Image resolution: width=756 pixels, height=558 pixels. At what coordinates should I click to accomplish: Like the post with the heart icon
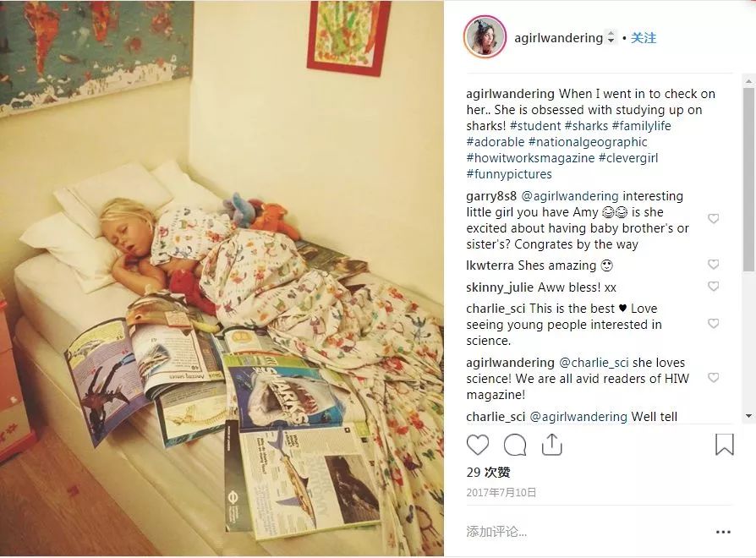click(x=478, y=445)
